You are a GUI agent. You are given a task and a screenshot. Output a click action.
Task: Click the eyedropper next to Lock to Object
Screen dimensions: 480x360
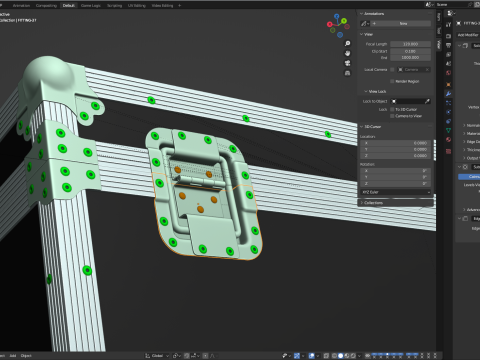[427, 101]
